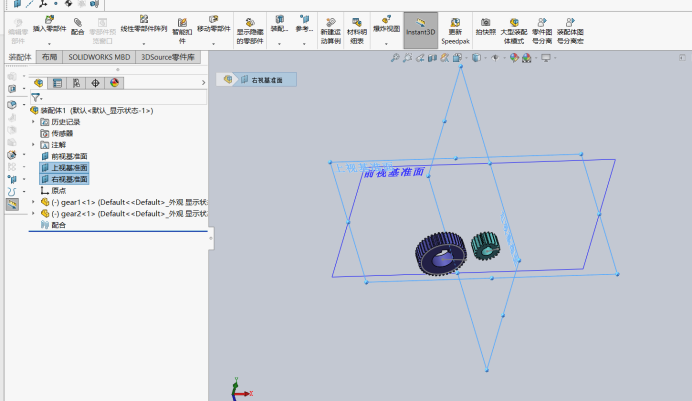
Task: Click the 前视基准面 plane label in viewport
Action: point(394,172)
